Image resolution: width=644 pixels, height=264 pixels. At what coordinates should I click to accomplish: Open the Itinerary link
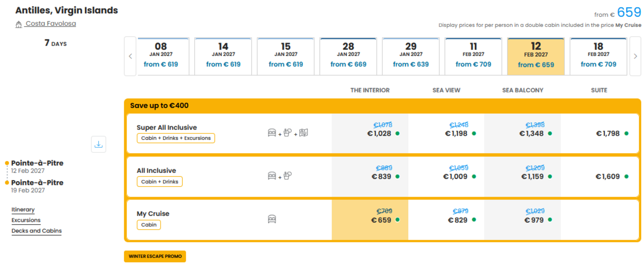click(23, 210)
